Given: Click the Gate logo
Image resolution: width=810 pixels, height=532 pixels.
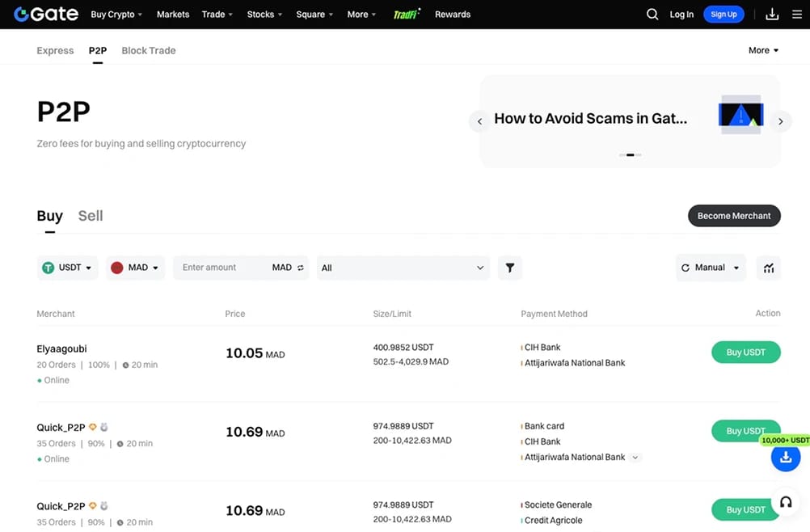Looking at the screenshot, I should [x=46, y=14].
